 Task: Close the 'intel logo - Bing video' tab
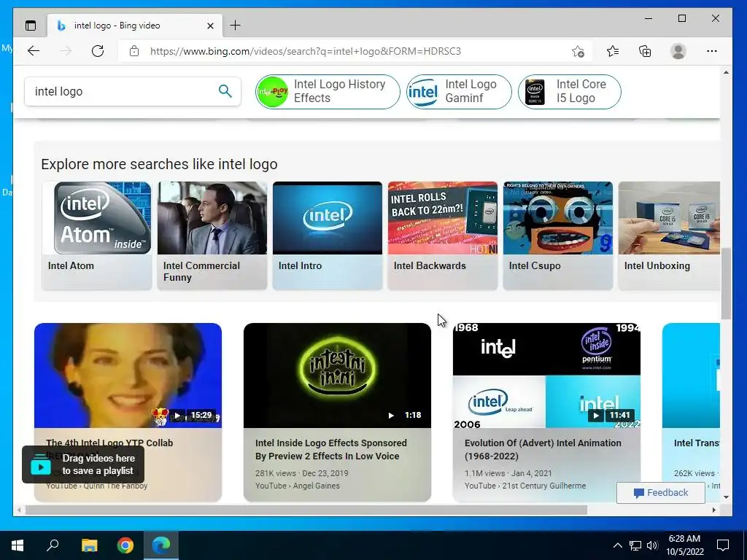click(x=210, y=26)
